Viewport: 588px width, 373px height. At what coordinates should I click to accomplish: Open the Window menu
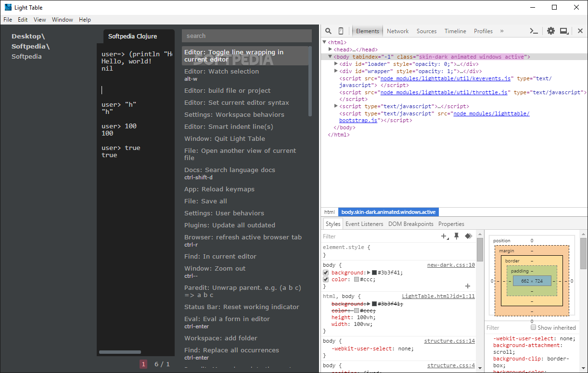coord(63,20)
